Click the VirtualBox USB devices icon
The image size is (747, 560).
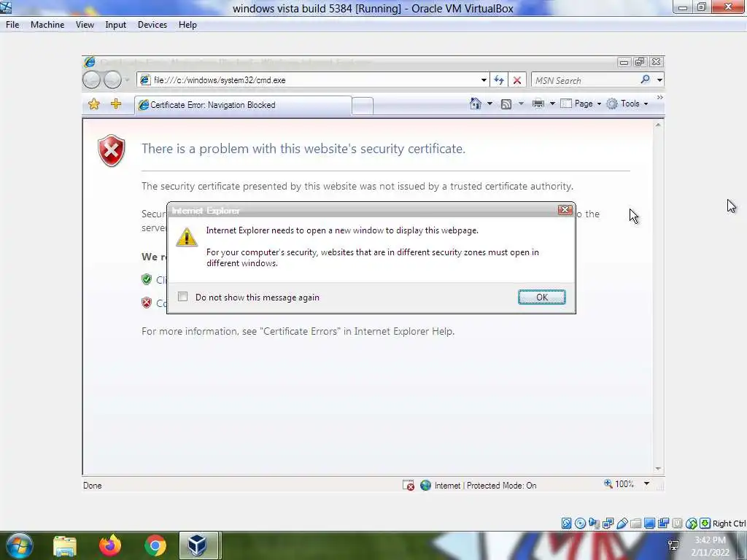click(622, 524)
